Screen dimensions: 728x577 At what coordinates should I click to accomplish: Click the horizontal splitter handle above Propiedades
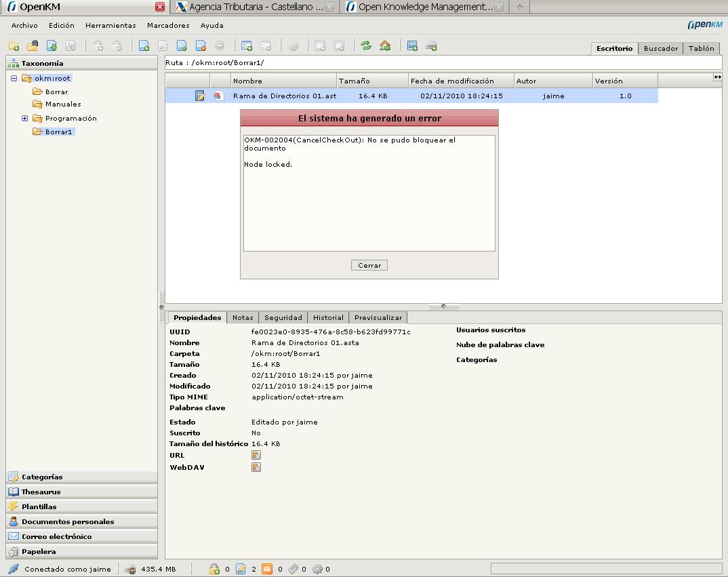[444, 306]
